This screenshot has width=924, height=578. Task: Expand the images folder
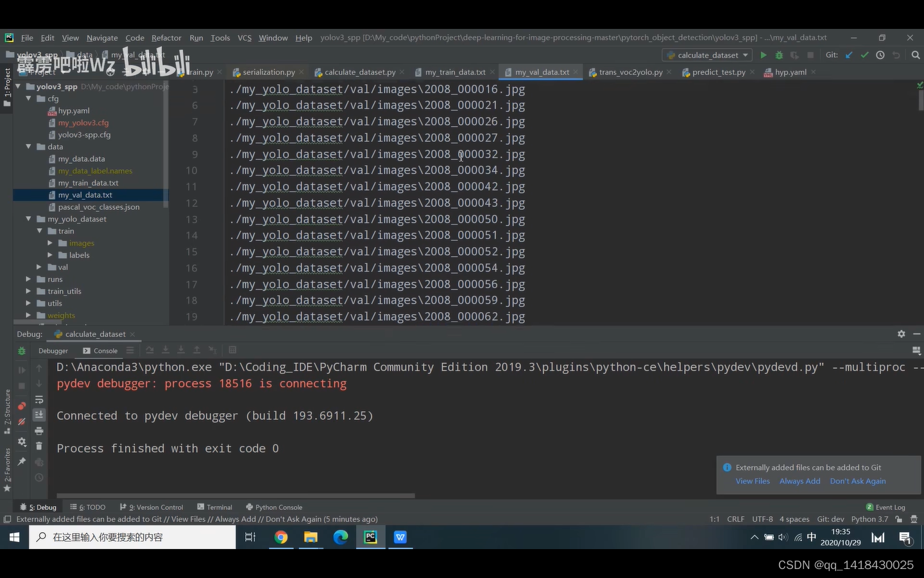coord(50,243)
